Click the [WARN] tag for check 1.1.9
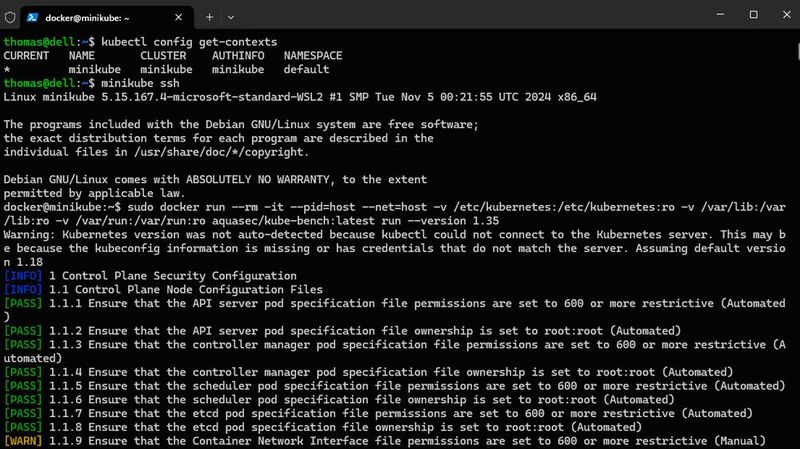This screenshot has height=449, width=800. point(23,441)
